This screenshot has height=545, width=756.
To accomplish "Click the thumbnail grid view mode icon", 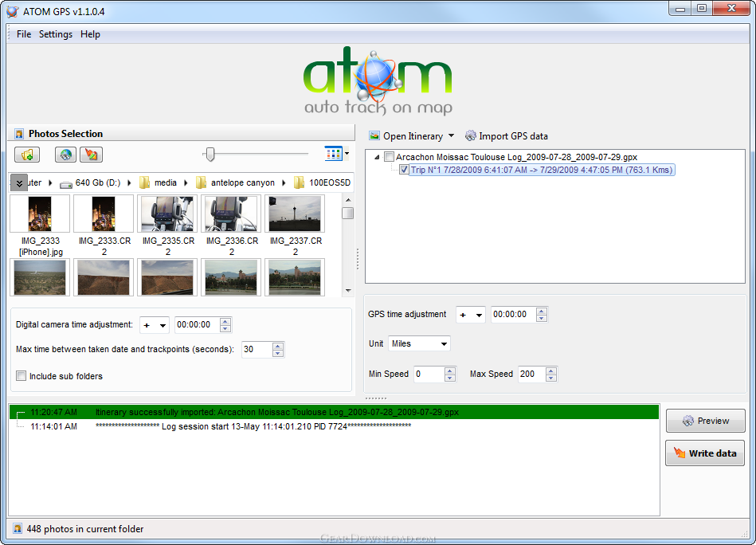I will point(333,154).
